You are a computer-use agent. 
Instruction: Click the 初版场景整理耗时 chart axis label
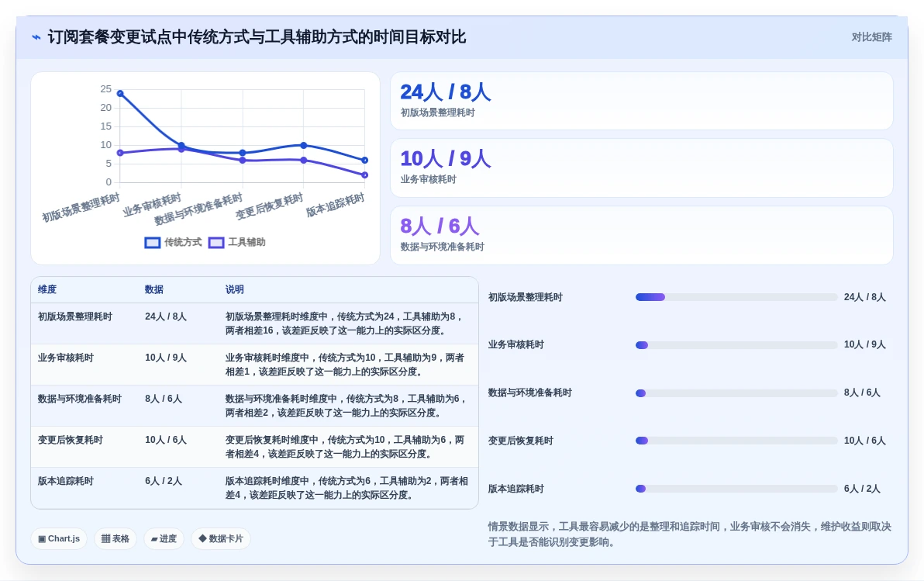coord(81,208)
